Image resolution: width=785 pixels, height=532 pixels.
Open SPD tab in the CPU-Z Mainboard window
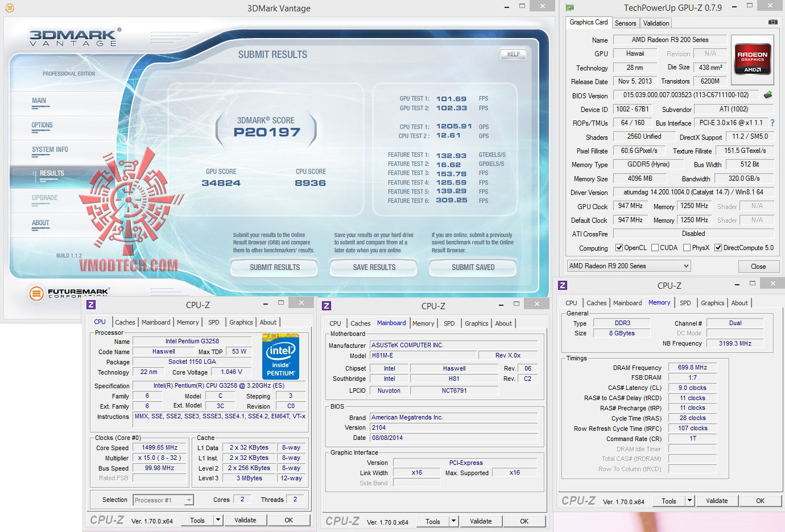coord(449,323)
